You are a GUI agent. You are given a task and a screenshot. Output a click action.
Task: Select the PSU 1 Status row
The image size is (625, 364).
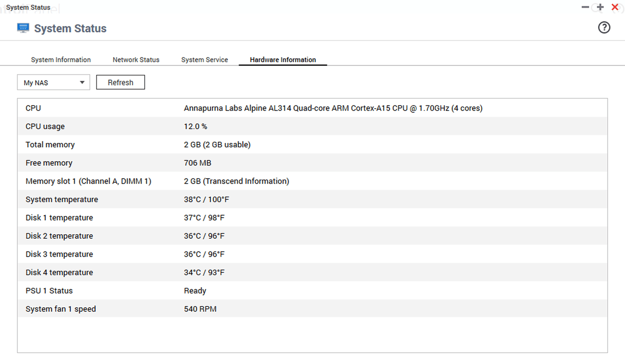(312, 291)
